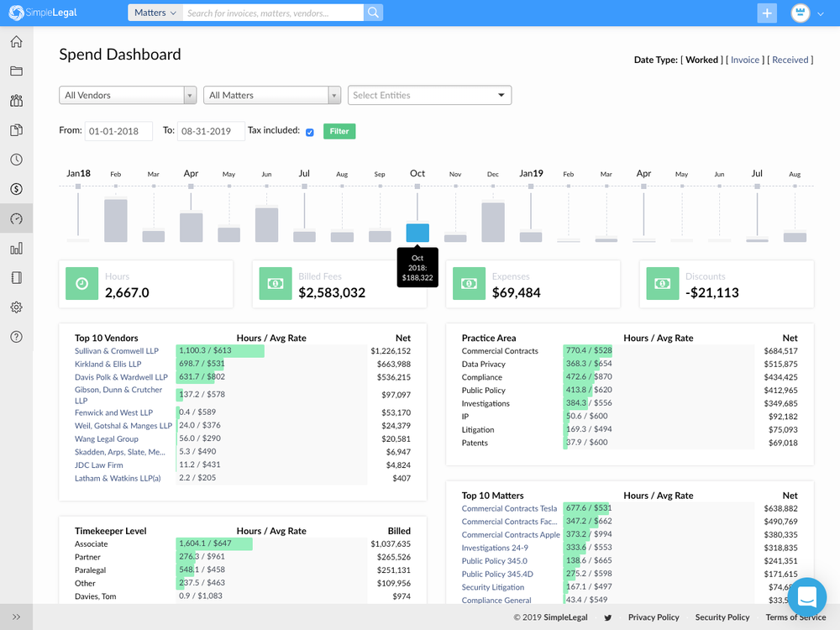Open the search magnifier in the top bar
This screenshot has width=840, height=630.
373,13
